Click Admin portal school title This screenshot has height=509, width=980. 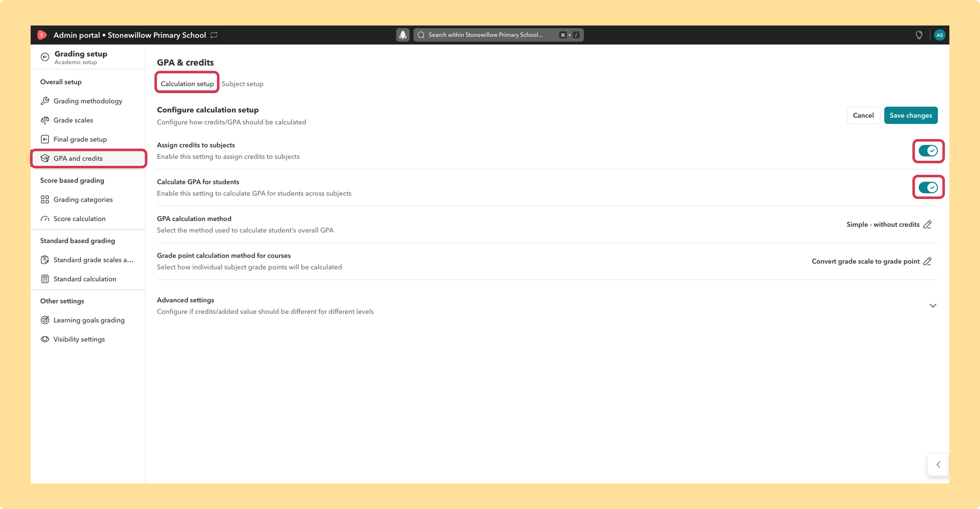pos(130,35)
